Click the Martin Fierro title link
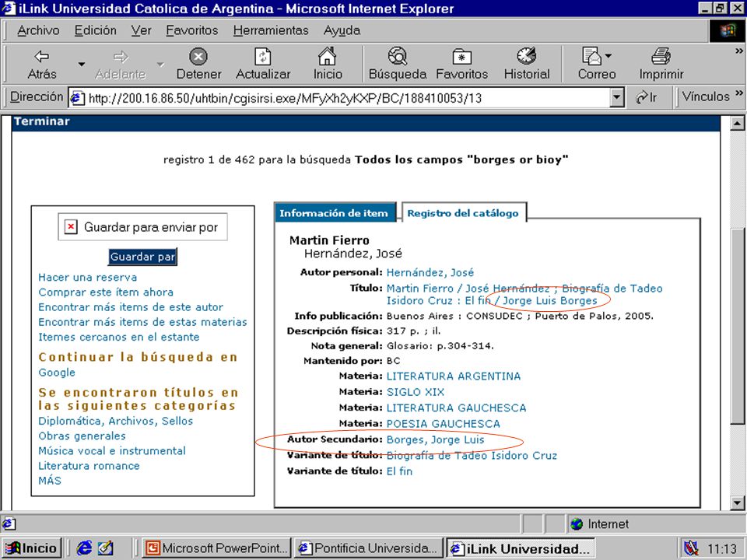Viewport: 747px width, 560px height. (524, 294)
